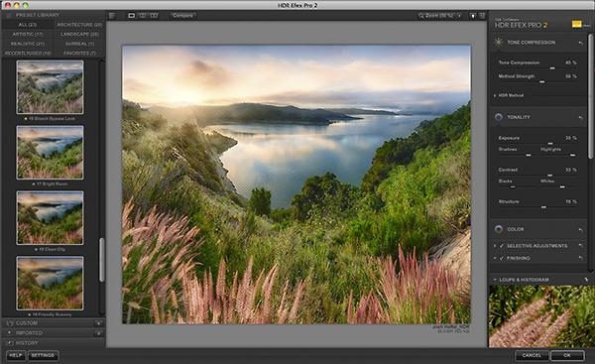The image size is (595, 364).
Task: Adjust the Structure slider handle
Action: (x=543, y=207)
